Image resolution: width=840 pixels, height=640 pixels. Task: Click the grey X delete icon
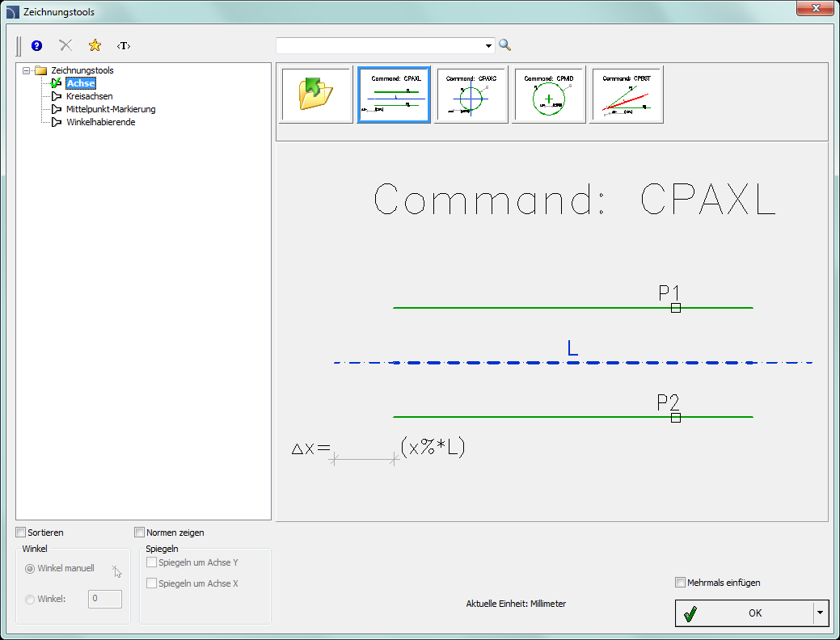click(66, 46)
